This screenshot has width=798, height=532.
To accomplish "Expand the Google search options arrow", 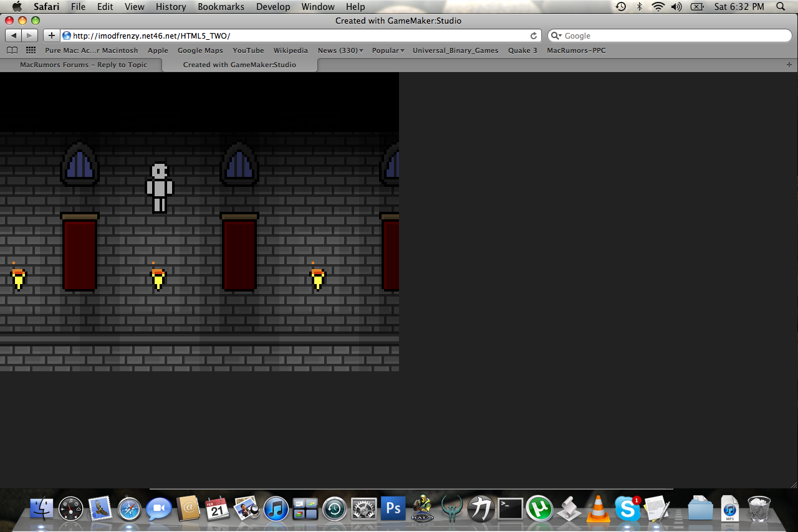I will click(556, 36).
